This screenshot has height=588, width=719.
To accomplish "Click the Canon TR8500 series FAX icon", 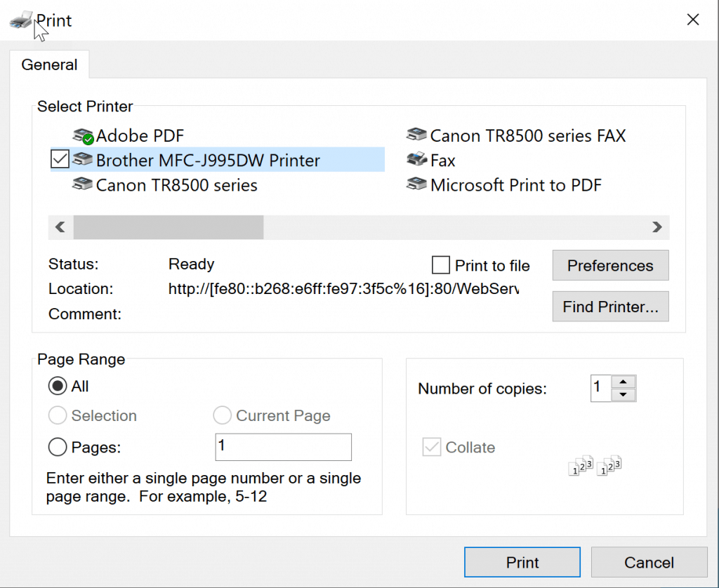I will tap(416, 135).
